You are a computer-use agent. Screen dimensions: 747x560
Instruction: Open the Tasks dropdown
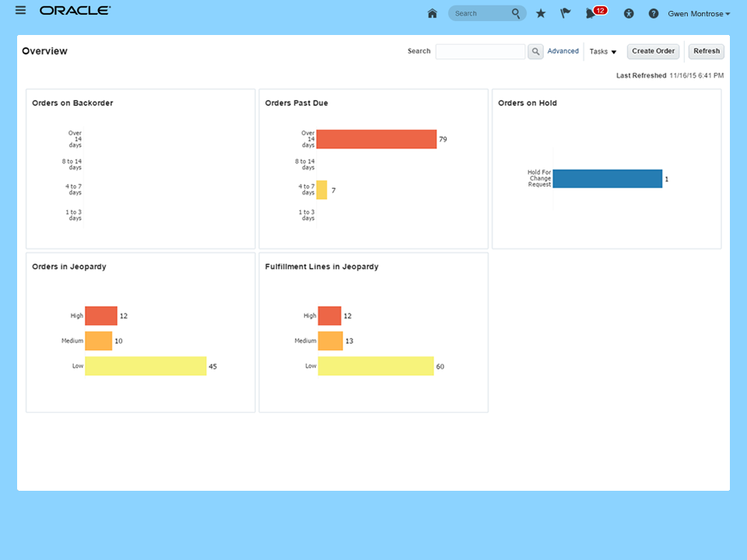pyautogui.click(x=602, y=51)
